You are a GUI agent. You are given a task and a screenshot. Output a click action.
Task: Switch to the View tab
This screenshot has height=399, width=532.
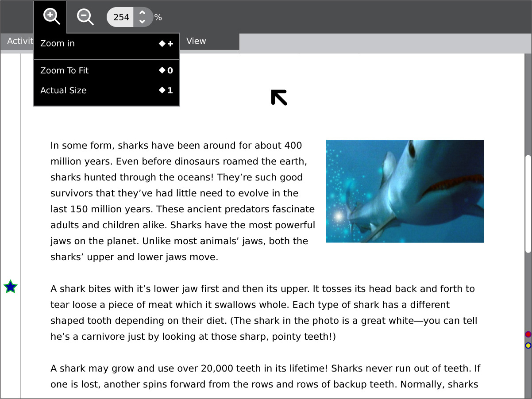[x=196, y=41]
